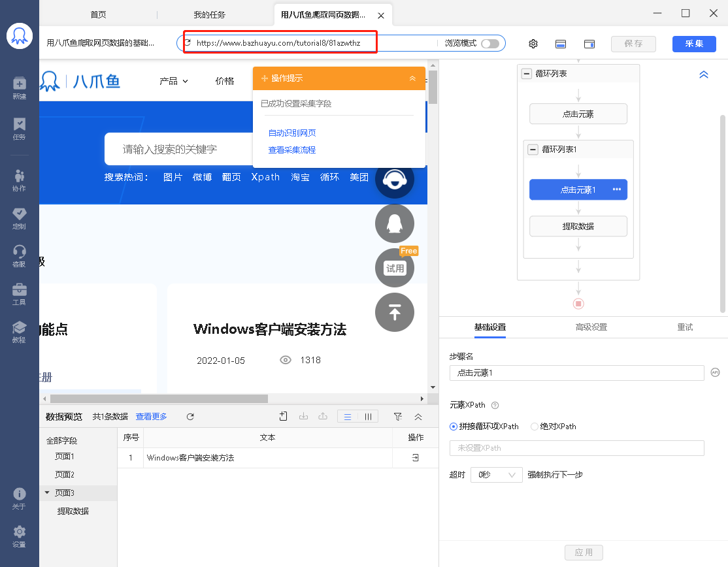Viewport: 728px width, 567px height.
Task: Click the back-to-top arrow floating icon
Action: 395,312
